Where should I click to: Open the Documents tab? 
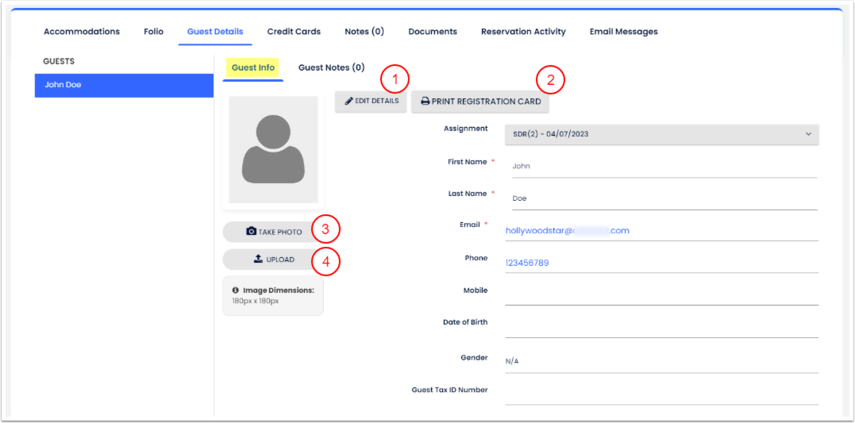[x=432, y=32]
